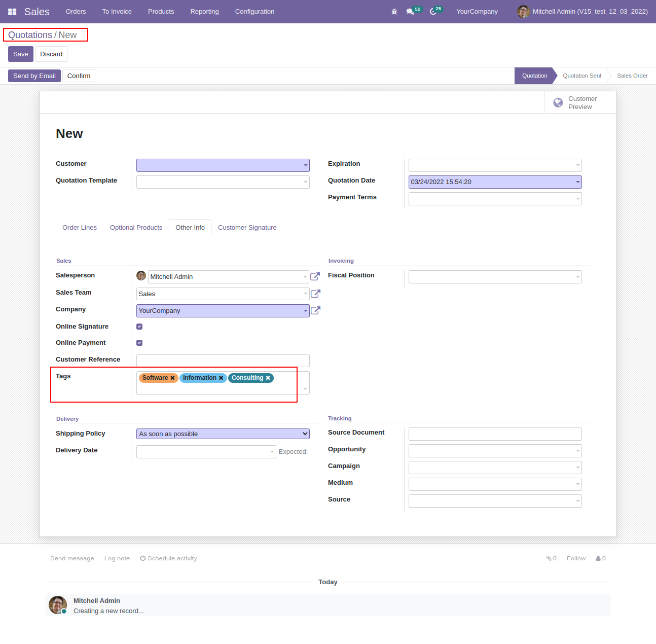The image size is (656, 644).
Task: Click the Customer Preview globe icon
Action: (558, 102)
